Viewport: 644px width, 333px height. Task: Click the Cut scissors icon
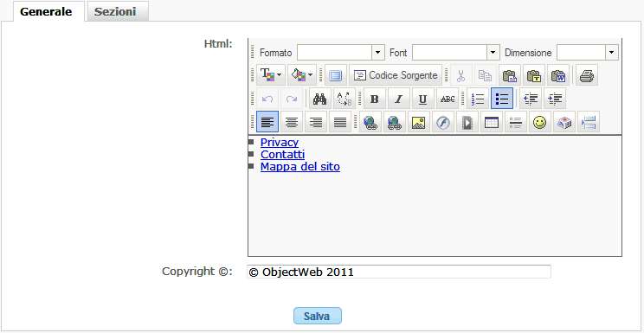(x=460, y=75)
